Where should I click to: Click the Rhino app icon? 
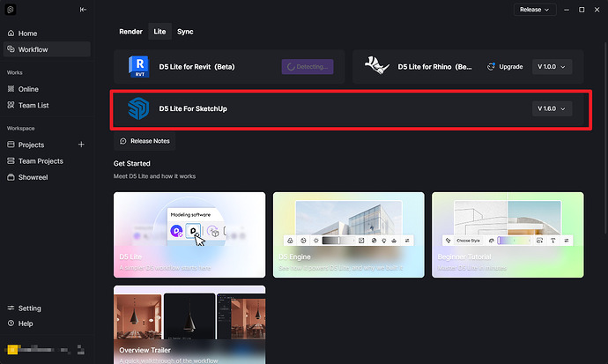[377, 65]
